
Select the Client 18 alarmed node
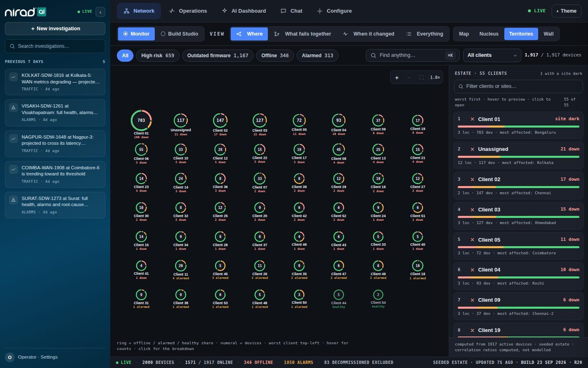click(x=418, y=266)
